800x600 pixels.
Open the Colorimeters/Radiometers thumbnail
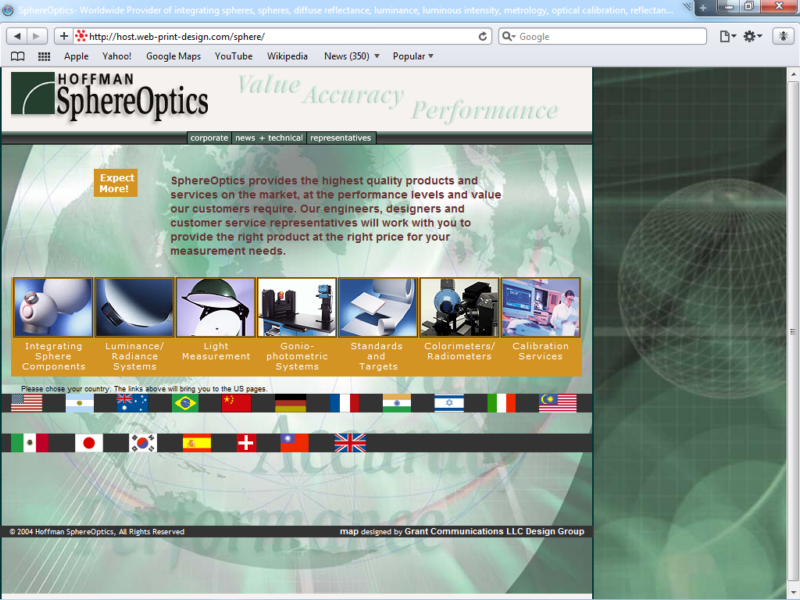click(x=459, y=308)
